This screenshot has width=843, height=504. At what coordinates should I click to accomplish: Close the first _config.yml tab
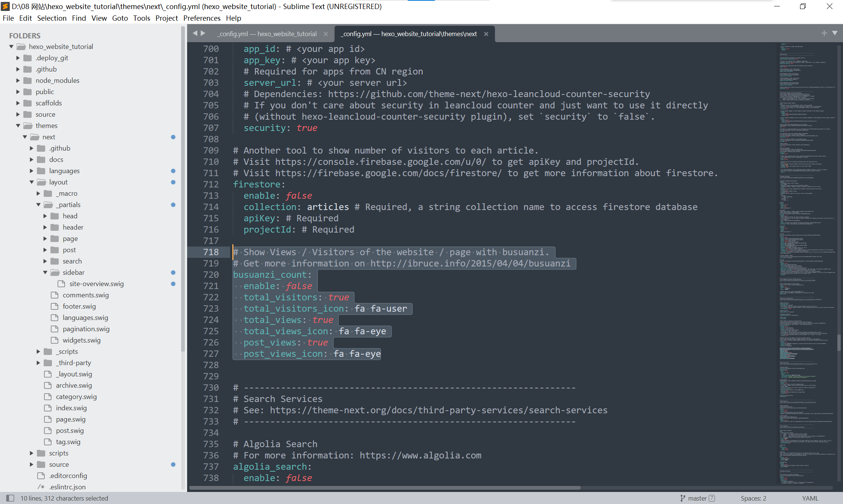tap(326, 34)
